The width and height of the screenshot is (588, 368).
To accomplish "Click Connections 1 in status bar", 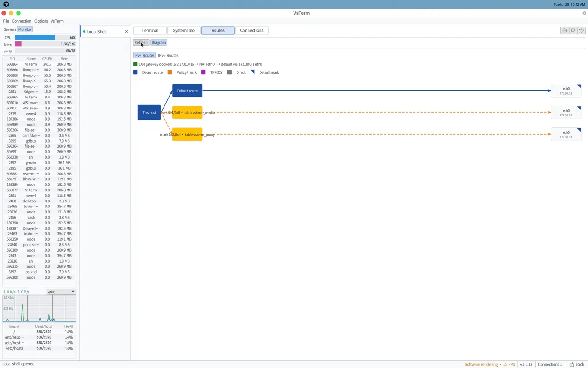I will click(x=550, y=364).
